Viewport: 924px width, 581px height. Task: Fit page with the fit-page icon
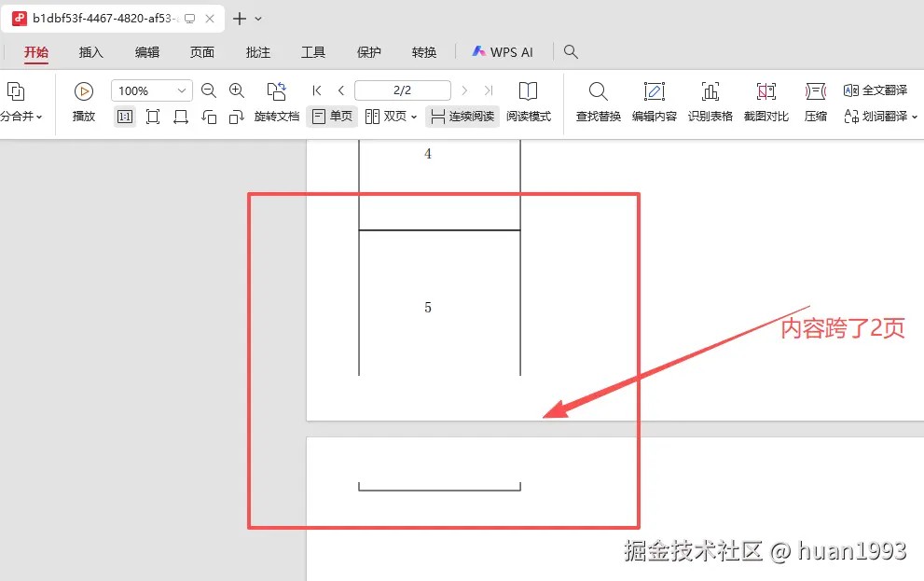(153, 117)
